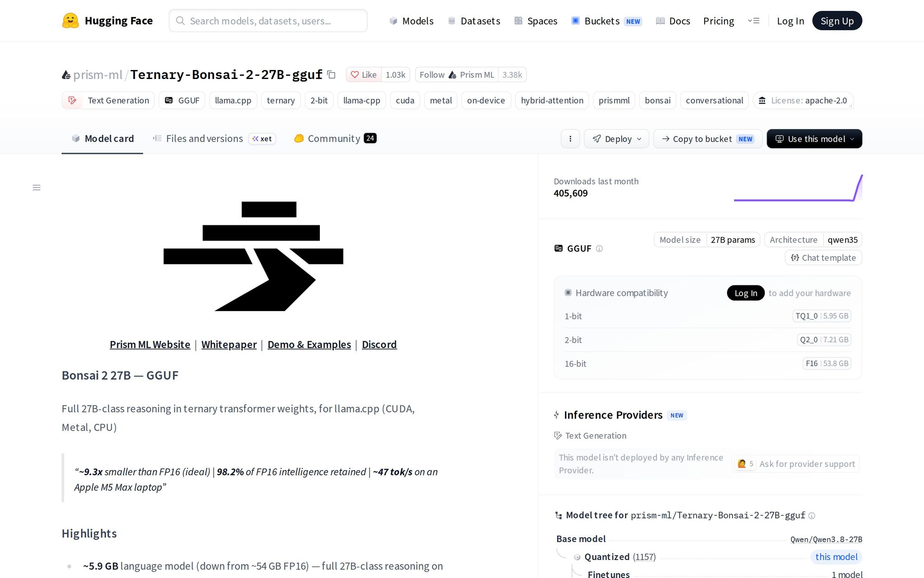Switch to the Community tab
The width and height of the screenshot is (924, 578).
coord(335,139)
